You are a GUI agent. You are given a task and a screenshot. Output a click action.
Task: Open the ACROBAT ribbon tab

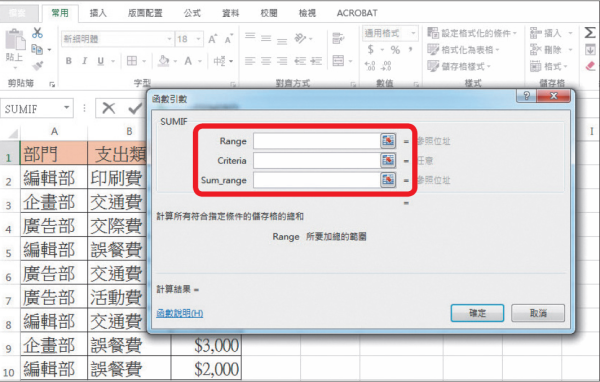[x=357, y=13]
